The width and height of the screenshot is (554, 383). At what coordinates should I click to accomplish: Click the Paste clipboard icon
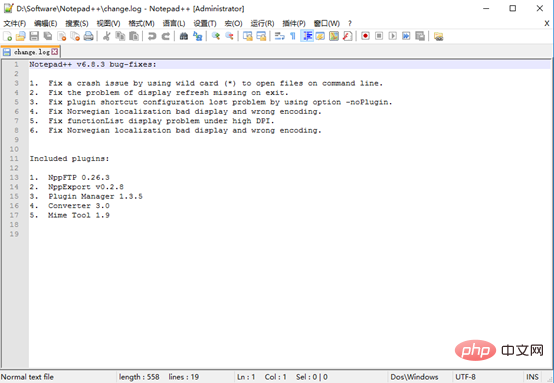click(x=134, y=36)
